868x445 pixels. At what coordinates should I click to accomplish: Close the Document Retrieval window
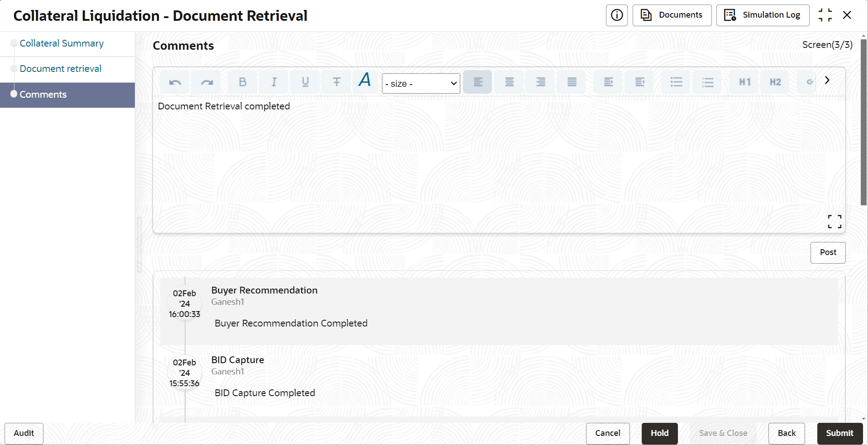click(847, 15)
